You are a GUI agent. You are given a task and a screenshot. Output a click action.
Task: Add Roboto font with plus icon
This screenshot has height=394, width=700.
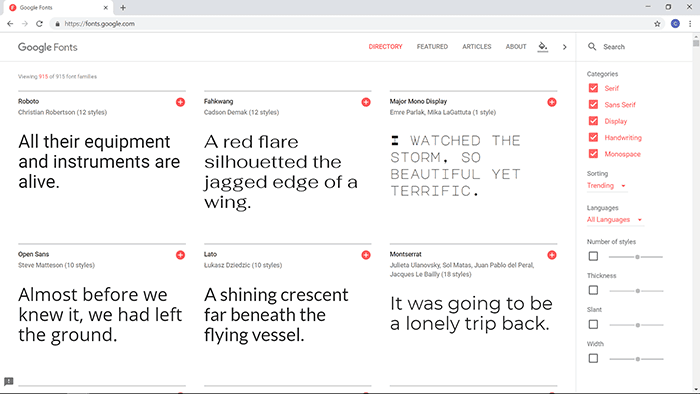pyautogui.click(x=180, y=102)
